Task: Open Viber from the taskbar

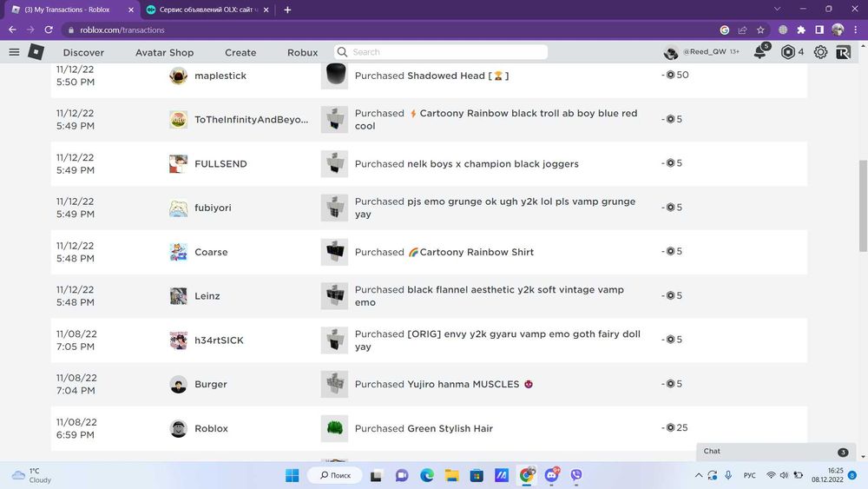Action: click(x=576, y=475)
